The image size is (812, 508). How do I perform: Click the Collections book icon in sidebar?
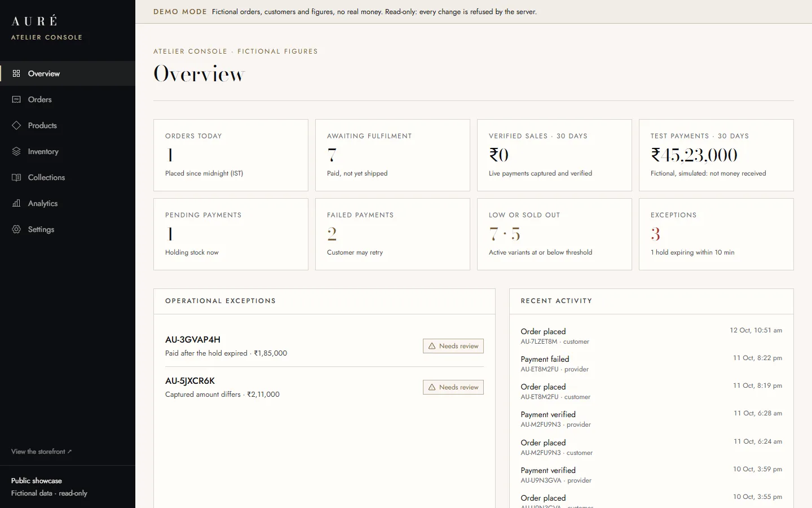pos(16,177)
